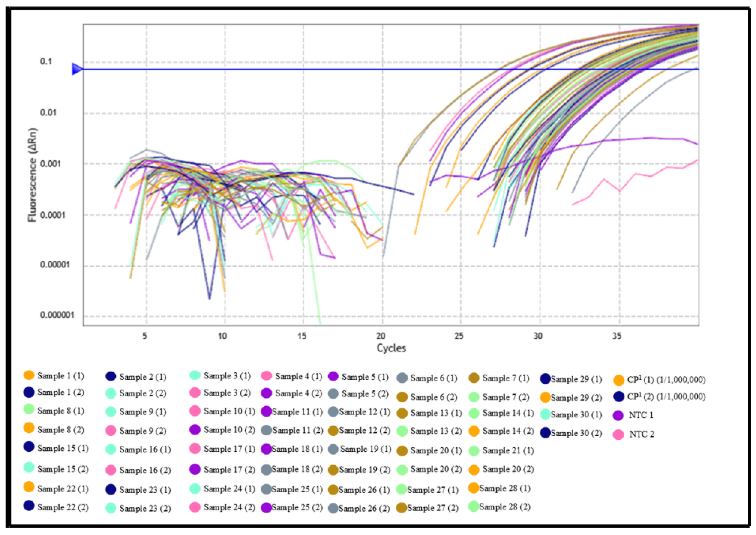Screen dimensions: 756x535
Task: Click the CP¹ (1) (1/1,000,000) legend entry
Action: coord(666,380)
